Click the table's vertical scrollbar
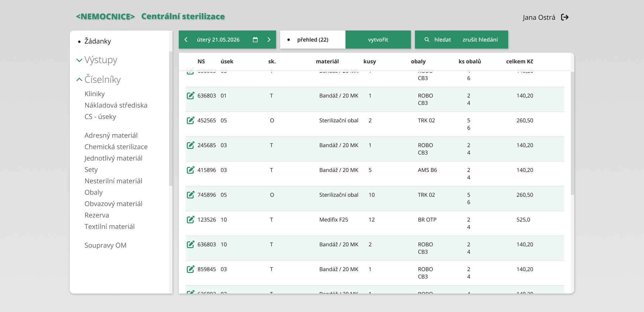Image resolution: width=644 pixels, height=312 pixels. 573,133
